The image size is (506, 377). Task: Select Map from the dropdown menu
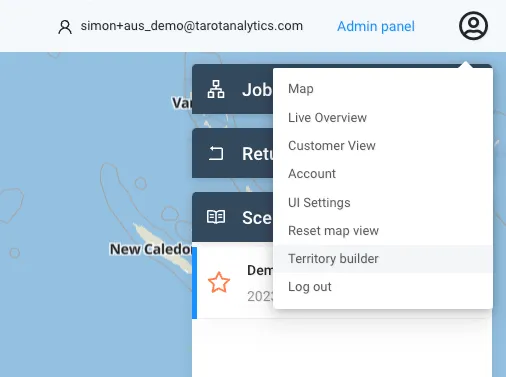383,89
